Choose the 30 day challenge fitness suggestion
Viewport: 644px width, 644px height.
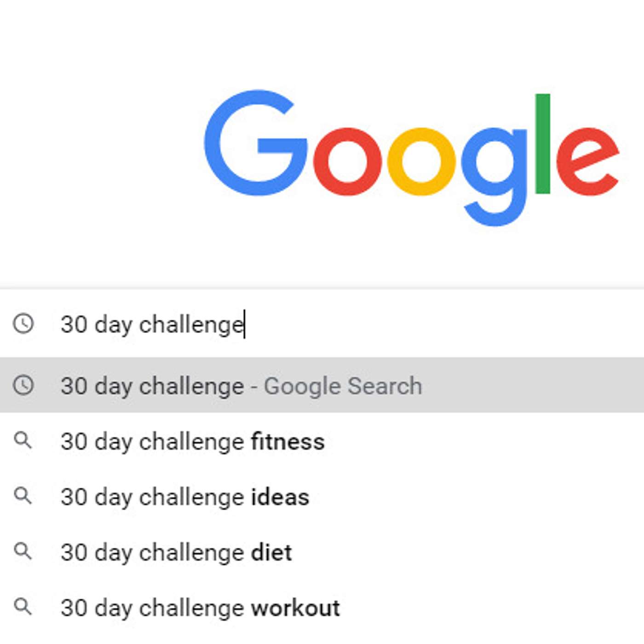(x=322, y=441)
